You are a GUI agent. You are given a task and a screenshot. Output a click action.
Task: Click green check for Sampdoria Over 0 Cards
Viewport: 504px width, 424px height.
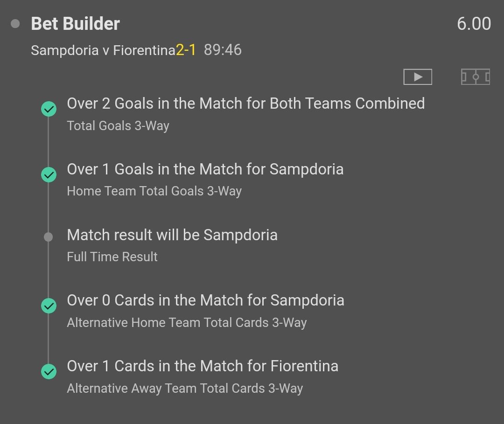click(x=49, y=306)
